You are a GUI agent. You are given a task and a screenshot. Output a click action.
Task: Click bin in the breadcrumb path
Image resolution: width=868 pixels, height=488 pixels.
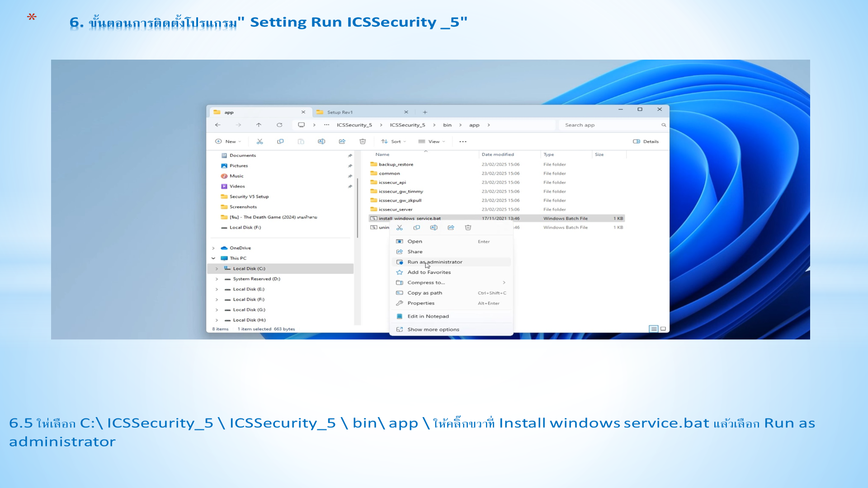(x=447, y=125)
